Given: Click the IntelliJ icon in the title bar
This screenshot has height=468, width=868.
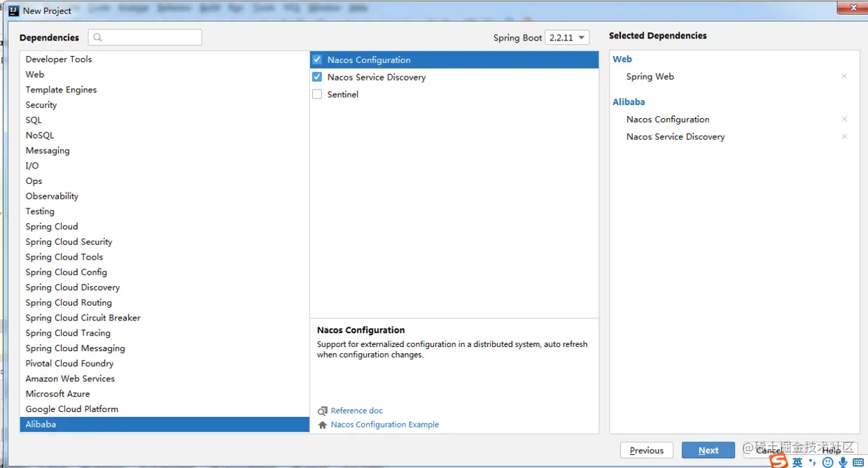Looking at the screenshot, I should pos(13,10).
